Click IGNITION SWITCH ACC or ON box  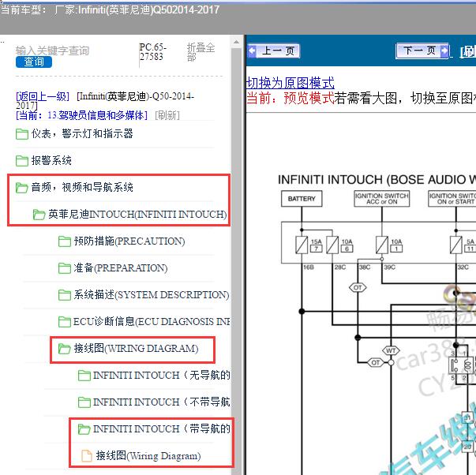coord(381,199)
